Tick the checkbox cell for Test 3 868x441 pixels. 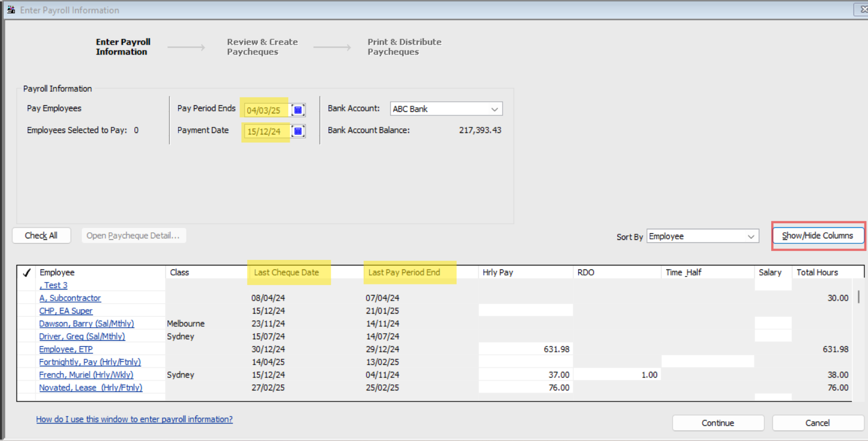coord(27,285)
